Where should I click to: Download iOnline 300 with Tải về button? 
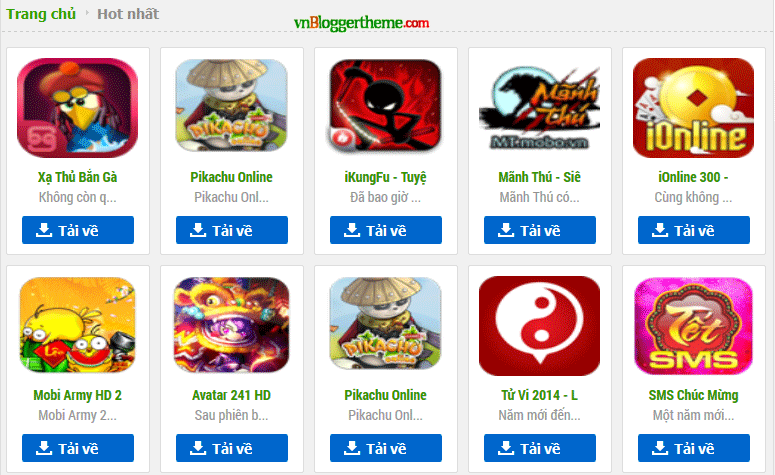coord(693,230)
